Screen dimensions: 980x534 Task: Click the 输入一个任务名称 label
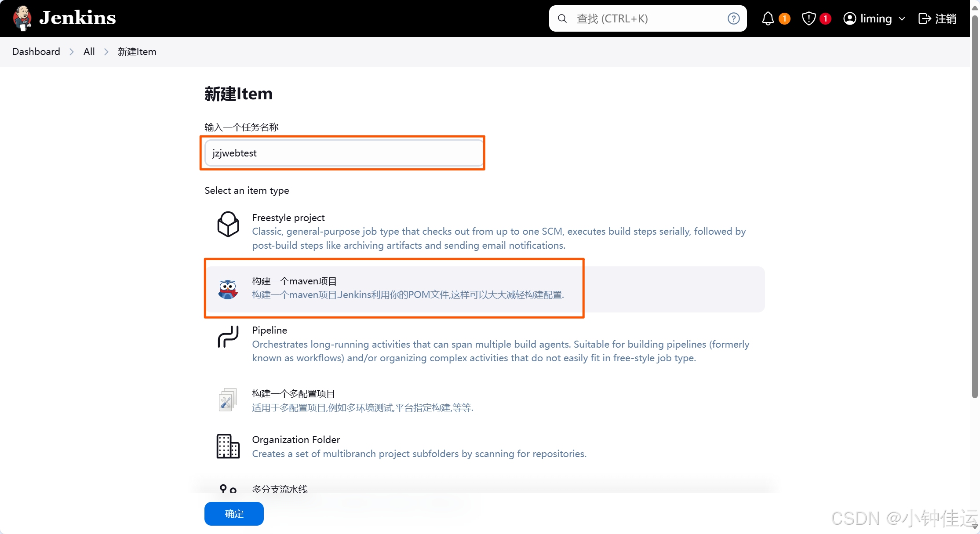(x=241, y=127)
